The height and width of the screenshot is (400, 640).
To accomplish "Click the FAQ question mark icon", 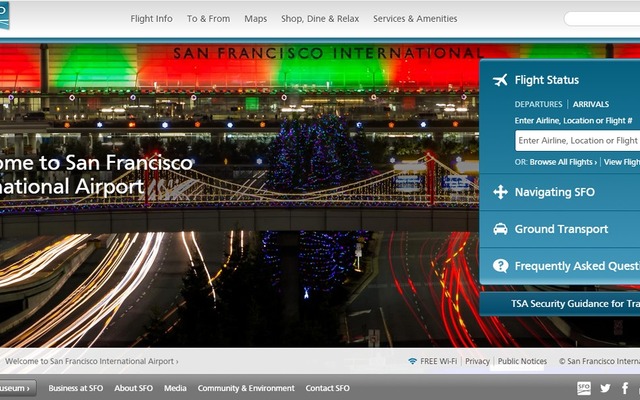I will (x=500, y=266).
